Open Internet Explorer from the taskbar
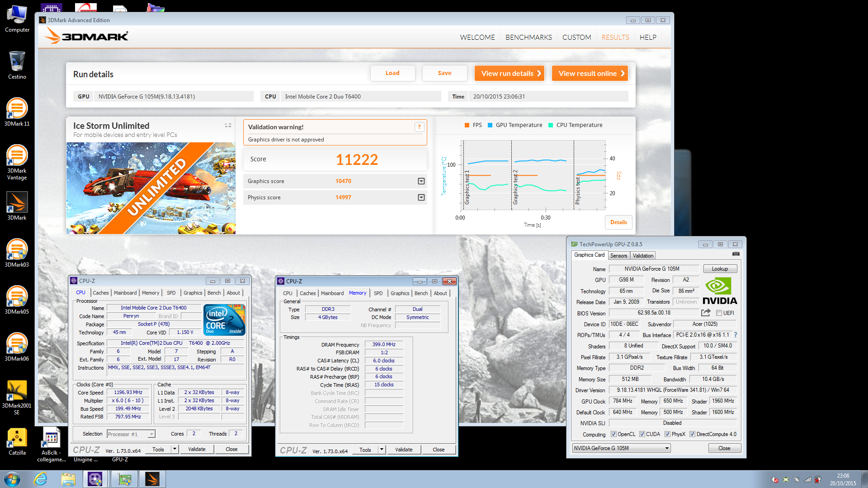 point(40,479)
